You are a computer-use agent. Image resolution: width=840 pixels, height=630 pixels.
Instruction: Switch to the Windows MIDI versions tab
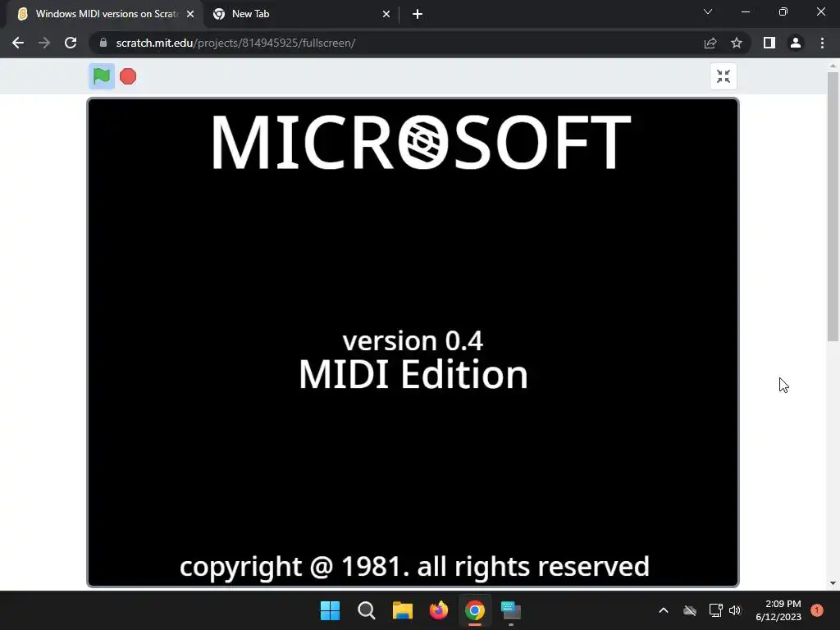tap(104, 14)
